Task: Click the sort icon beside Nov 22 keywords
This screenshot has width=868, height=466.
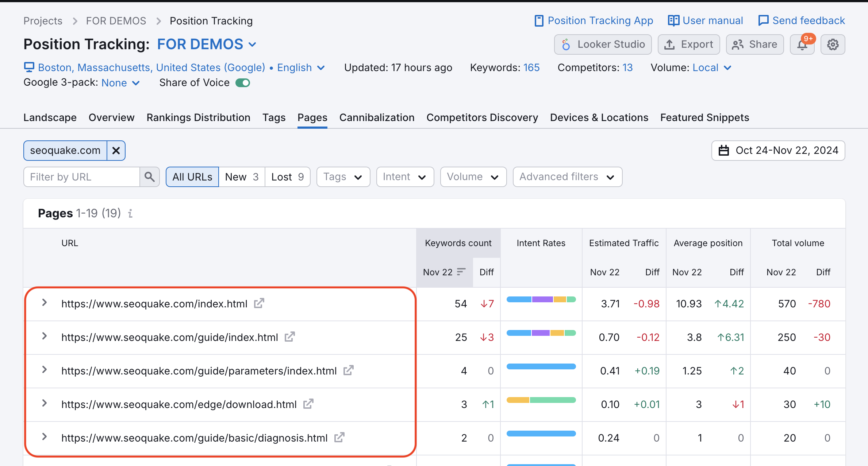Action: click(x=461, y=272)
